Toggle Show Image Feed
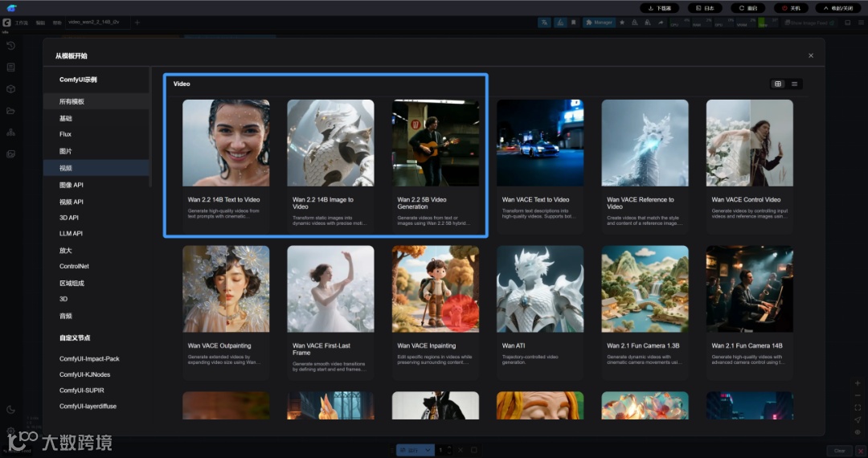The width and height of the screenshot is (868, 458). coord(810,22)
